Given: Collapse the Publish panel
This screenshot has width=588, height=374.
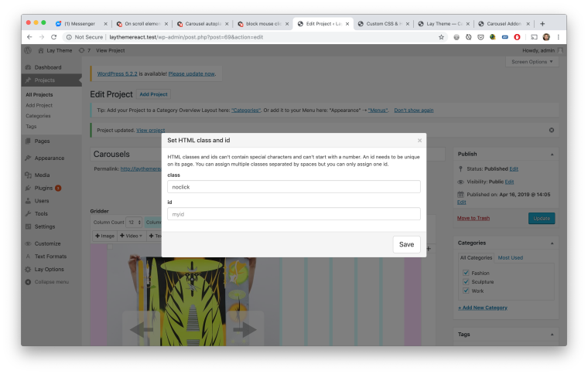Looking at the screenshot, I should pyautogui.click(x=552, y=153).
